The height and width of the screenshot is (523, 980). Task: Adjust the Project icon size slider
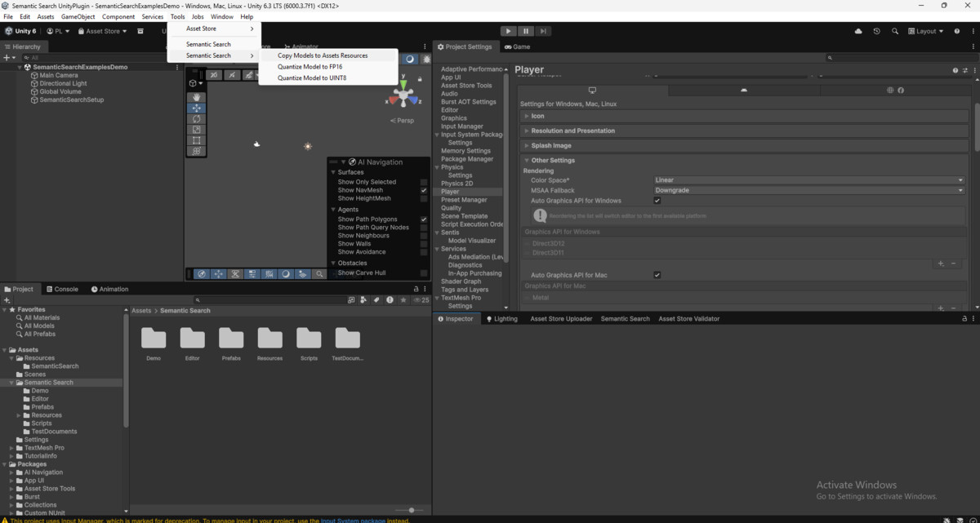[x=411, y=510]
